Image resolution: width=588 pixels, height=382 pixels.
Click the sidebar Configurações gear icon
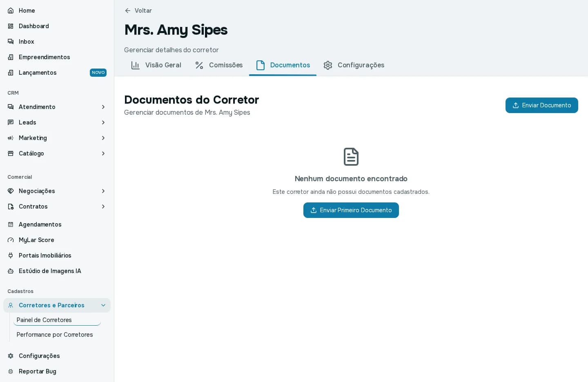(x=11, y=356)
